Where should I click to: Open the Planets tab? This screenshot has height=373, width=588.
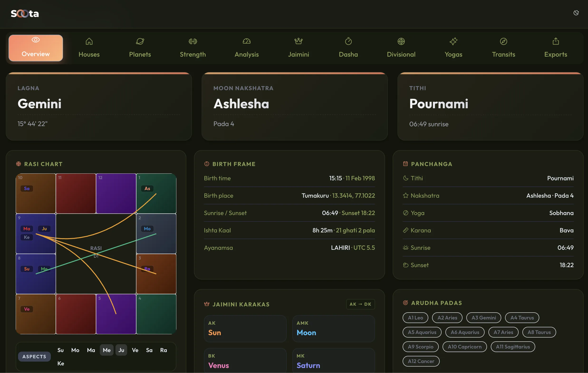click(x=140, y=48)
